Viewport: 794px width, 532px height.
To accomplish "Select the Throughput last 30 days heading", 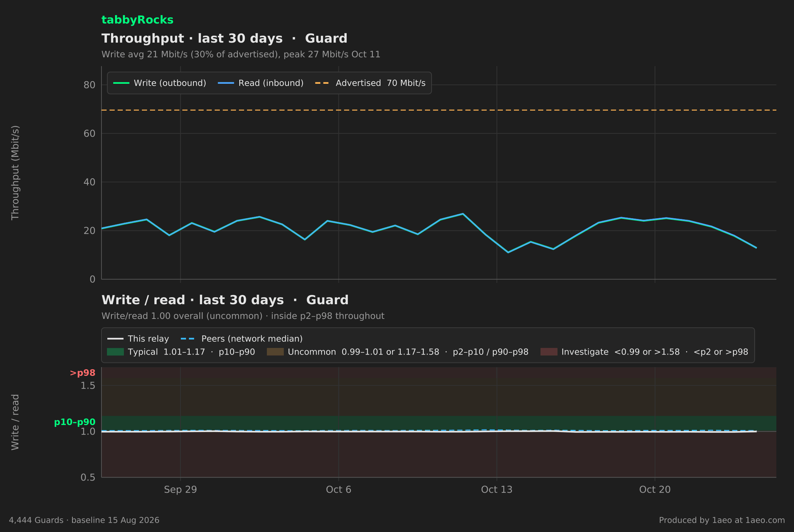I will [x=224, y=39].
